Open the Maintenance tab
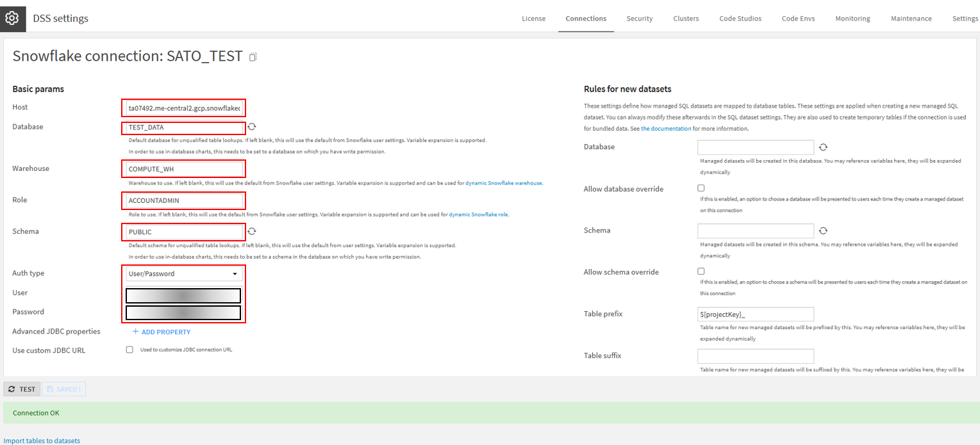 [911, 19]
